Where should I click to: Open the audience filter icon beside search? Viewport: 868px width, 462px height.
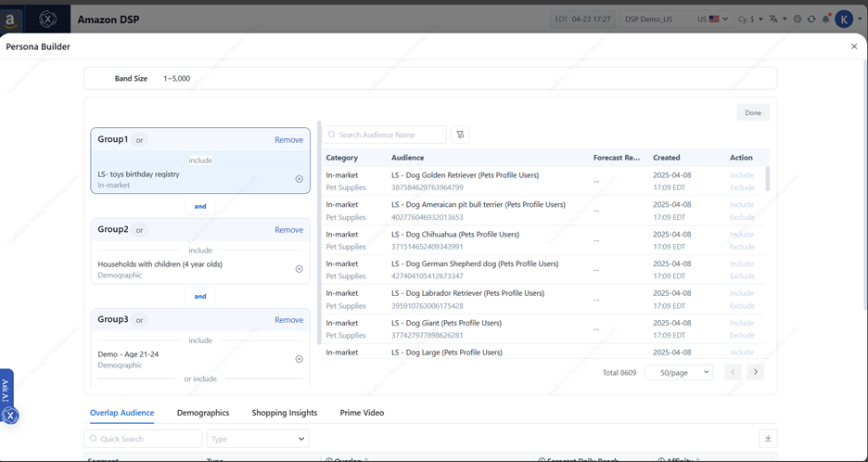tap(460, 135)
